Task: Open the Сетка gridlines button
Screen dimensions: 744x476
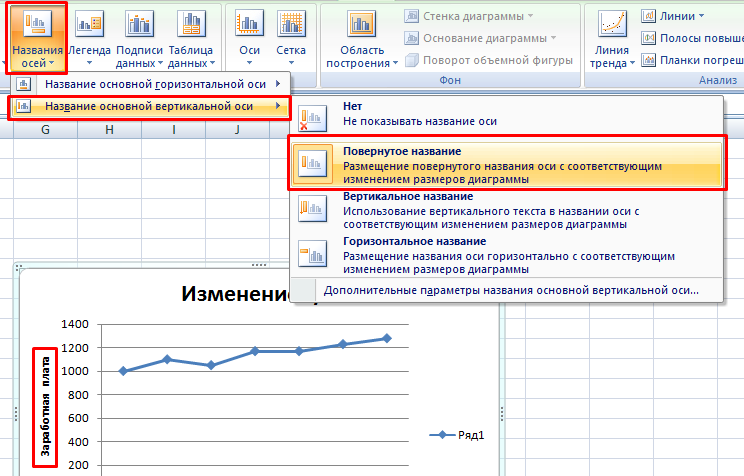Action: [291, 38]
